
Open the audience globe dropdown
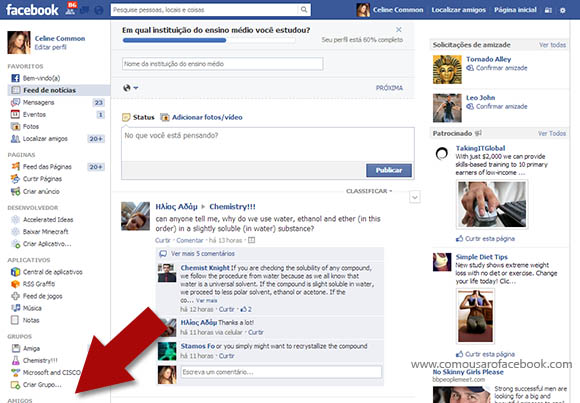point(130,88)
